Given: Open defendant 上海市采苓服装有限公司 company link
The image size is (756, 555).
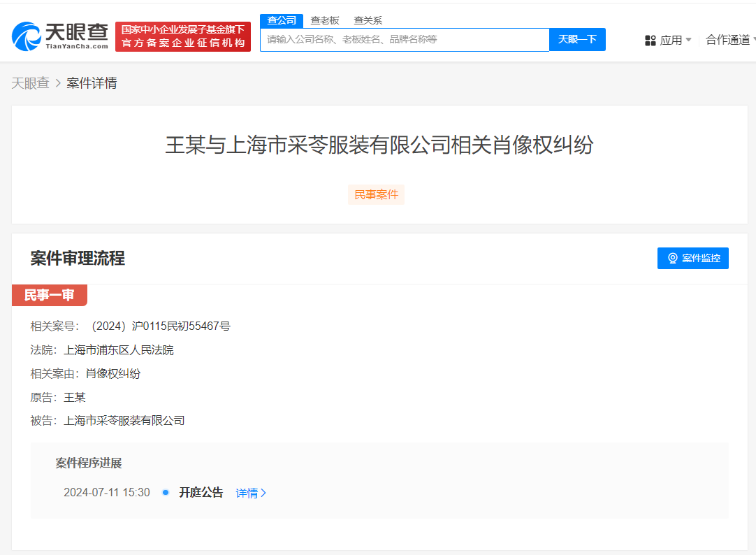Looking at the screenshot, I should tap(124, 421).
